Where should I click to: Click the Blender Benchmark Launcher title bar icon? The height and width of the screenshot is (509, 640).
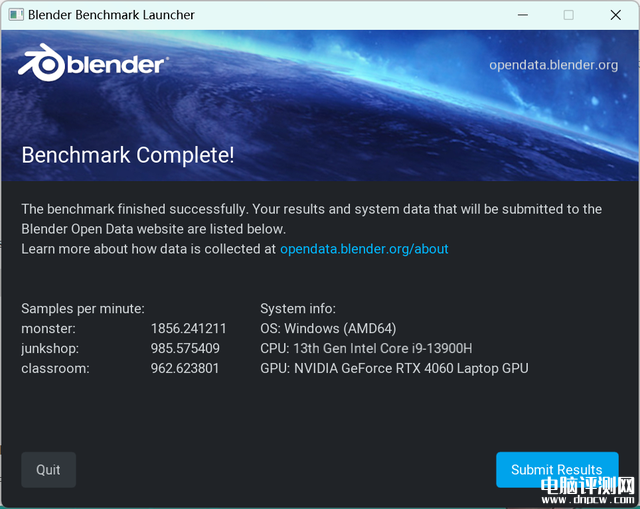pos(16,15)
